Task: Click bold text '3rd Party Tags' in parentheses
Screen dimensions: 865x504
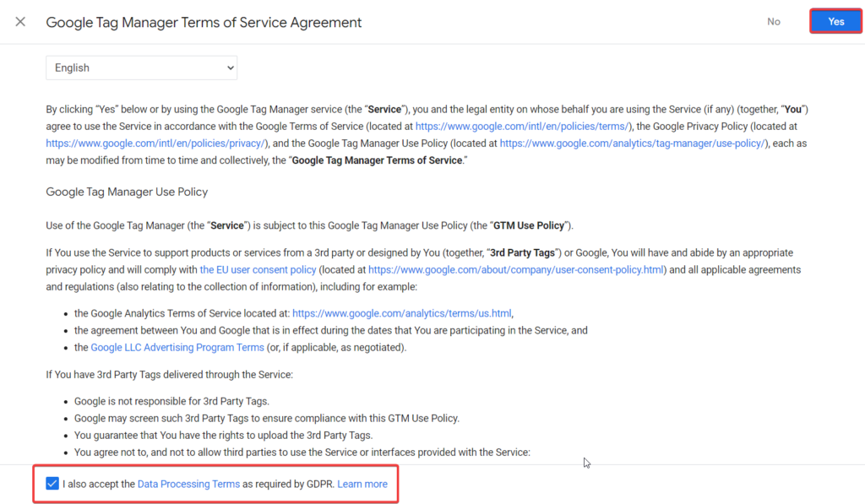Action: tap(522, 252)
